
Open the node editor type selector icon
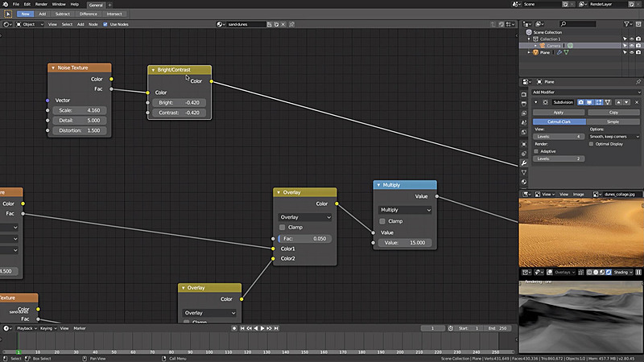[x=6, y=24]
